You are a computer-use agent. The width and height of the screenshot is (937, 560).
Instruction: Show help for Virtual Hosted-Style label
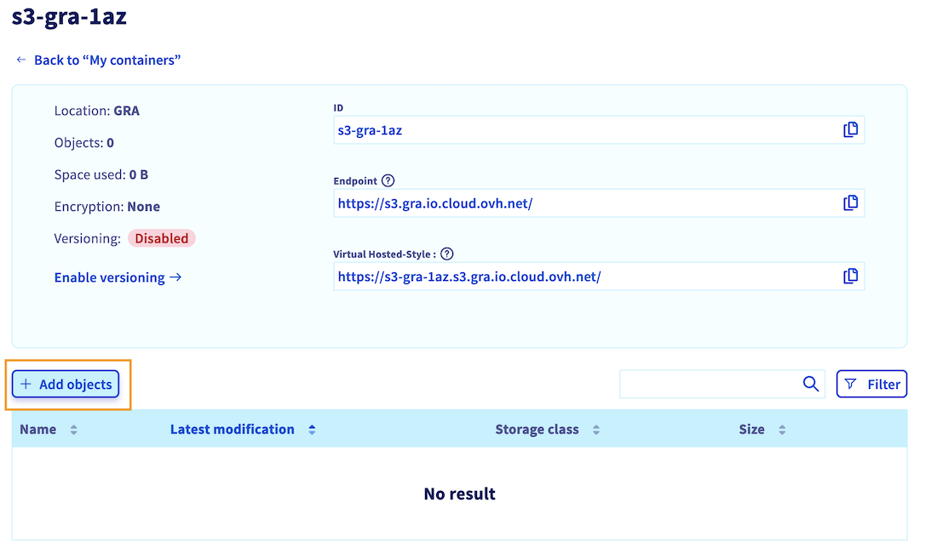(447, 254)
